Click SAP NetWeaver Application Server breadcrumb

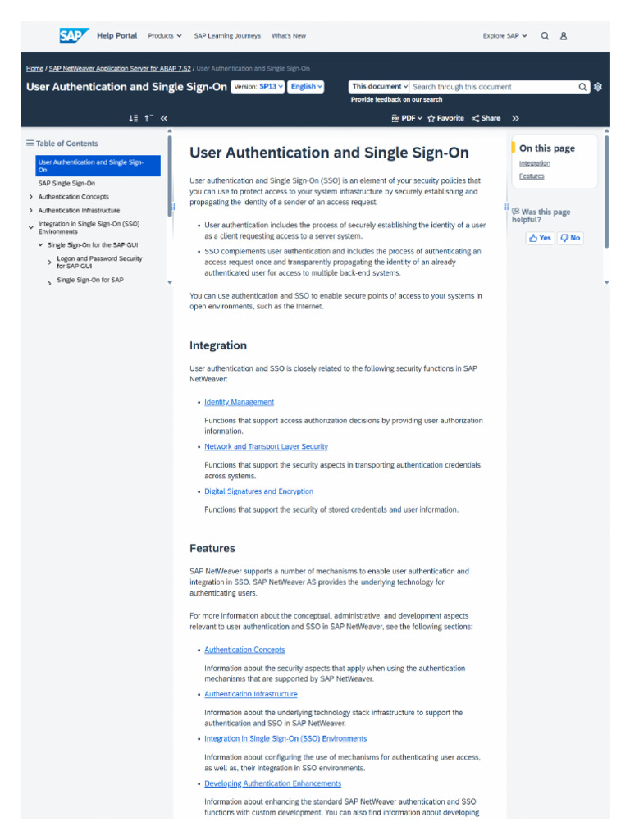tap(120, 69)
